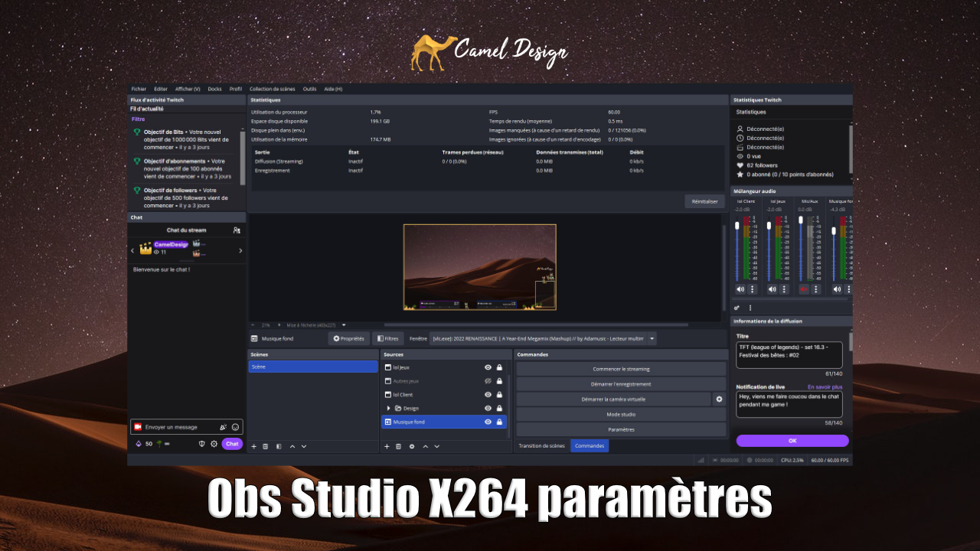The width and height of the screenshot is (980, 551).
Task: Toggle lock on Musique fond source
Action: click(499, 422)
